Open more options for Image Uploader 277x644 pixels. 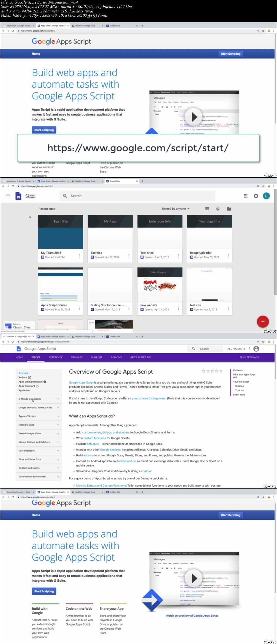(x=228, y=256)
